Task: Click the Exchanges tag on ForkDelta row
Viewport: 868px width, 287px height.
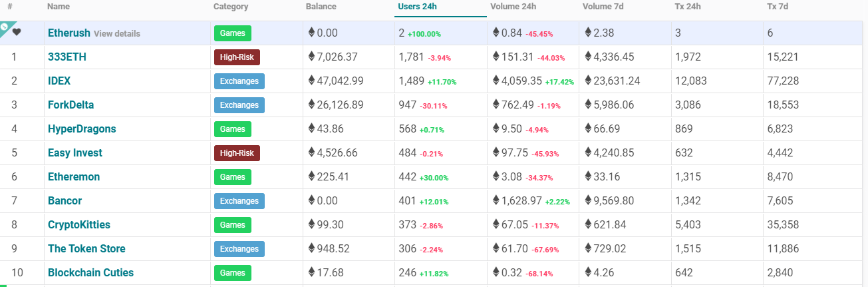Action: (239, 105)
